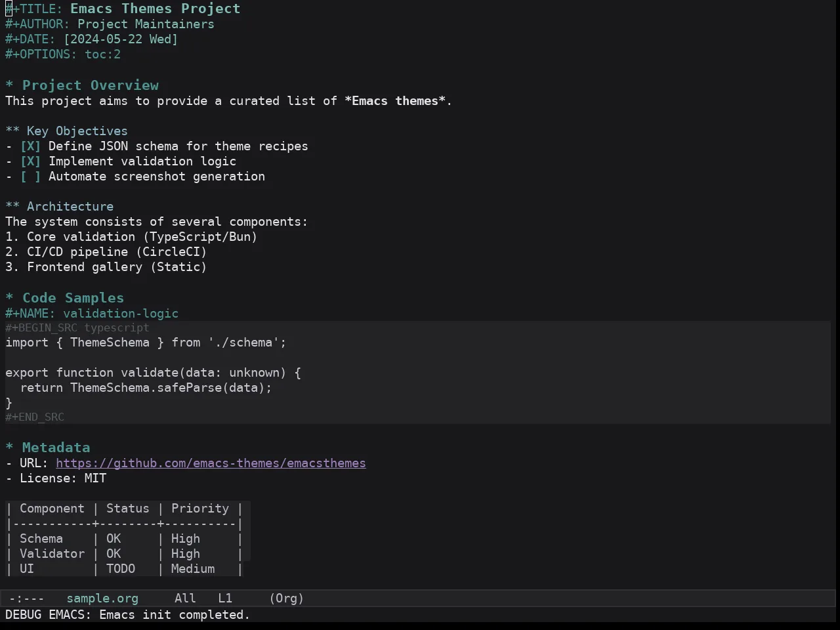Click the License: MIT line

[x=56, y=478]
